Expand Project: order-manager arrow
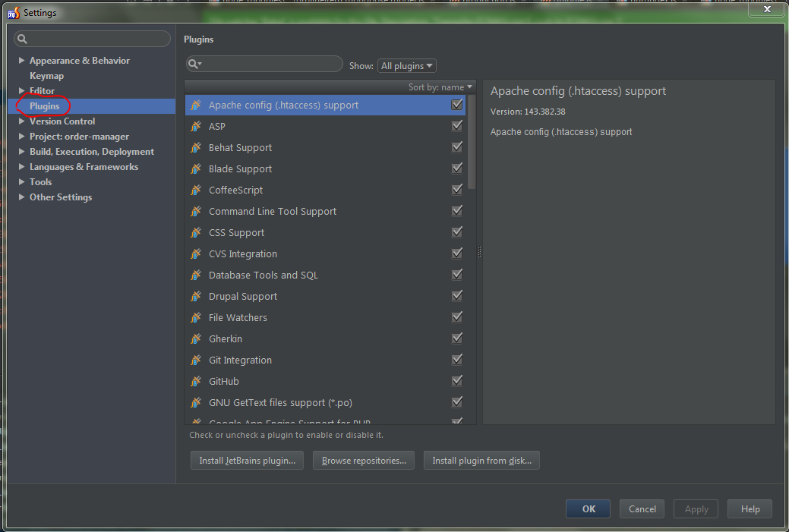The width and height of the screenshot is (789, 532). coord(21,137)
